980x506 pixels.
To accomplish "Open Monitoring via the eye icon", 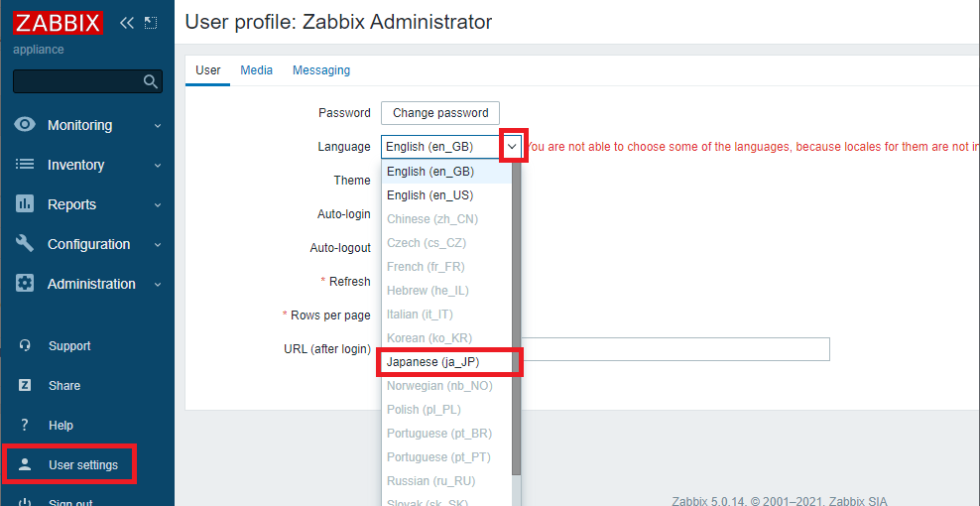I will point(25,125).
